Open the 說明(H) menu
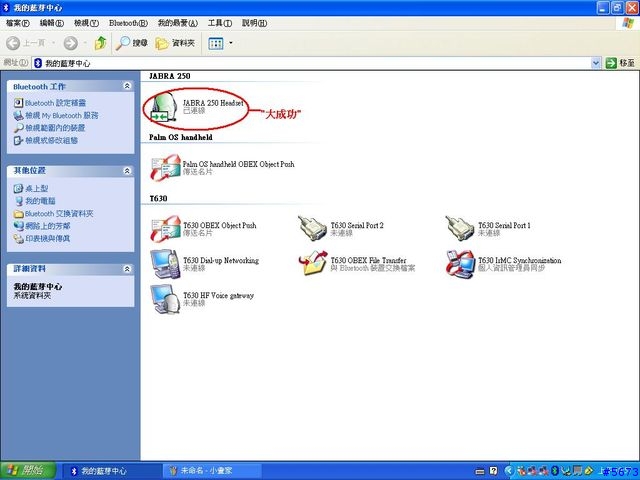Screen dimensions: 640x480 click(254, 23)
